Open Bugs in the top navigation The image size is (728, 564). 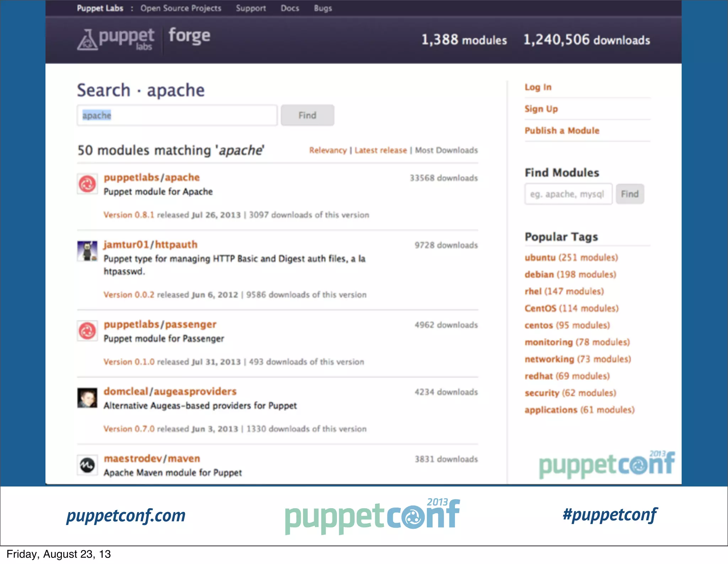[323, 8]
